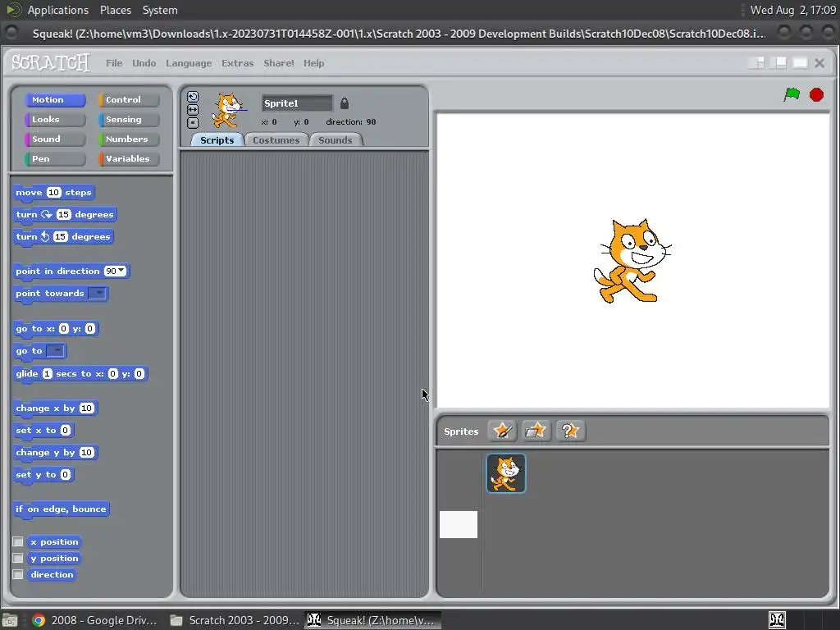Select the Pen block category
This screenshot has height=630, width=840.
pyautogui.click(x=55, y=158)
